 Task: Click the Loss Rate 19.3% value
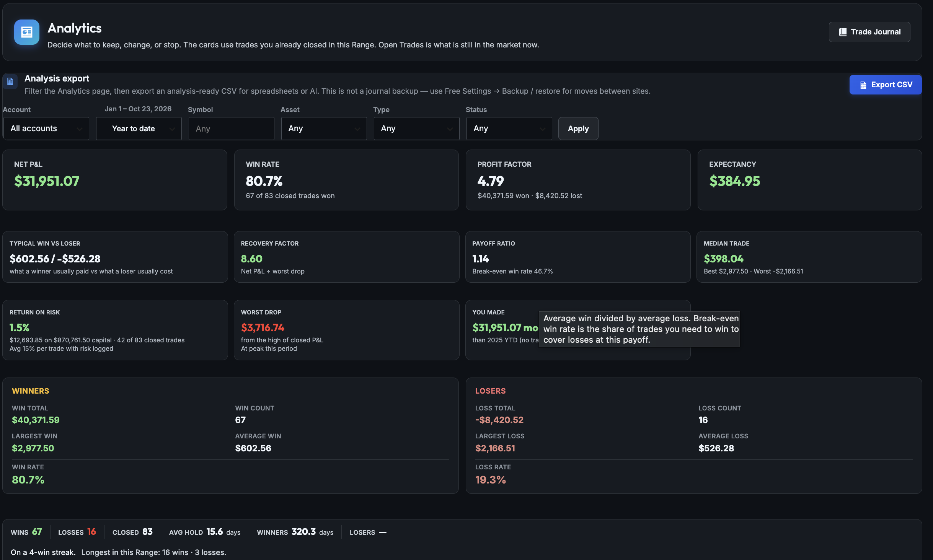[491, 479]
